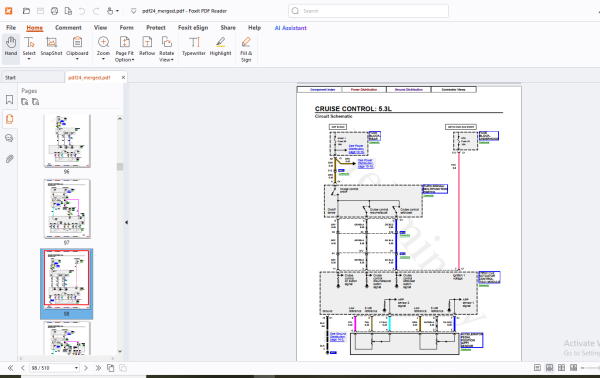
Task: Toggle the Pages thumbnail panel icon
Action: [x=10, y=119]
